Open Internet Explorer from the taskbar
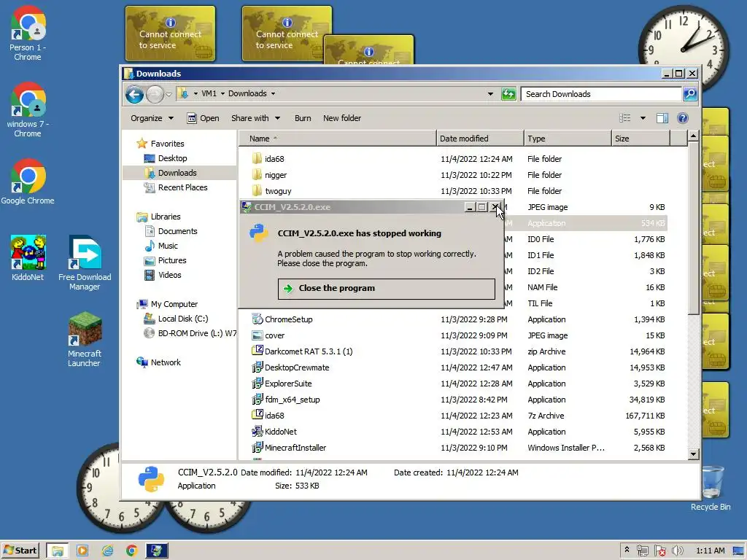The image size is (747, 560). pyautogui.click(x=108, y=551)
